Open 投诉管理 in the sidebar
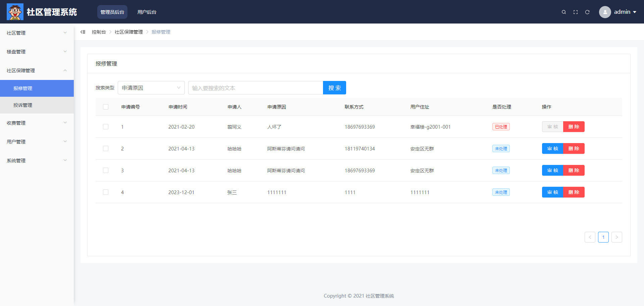The height and width of the screenshot is (306, 644). coord(23,105)
